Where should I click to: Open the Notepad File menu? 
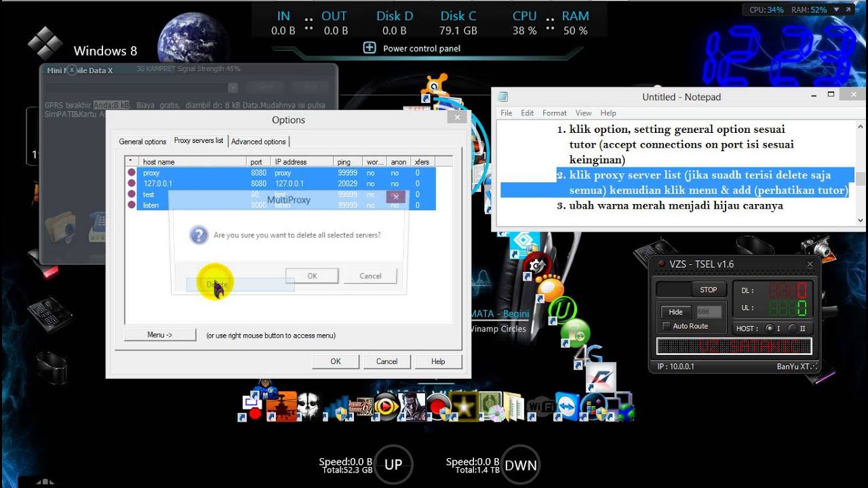pyautogui.click(x=507, y=113)
